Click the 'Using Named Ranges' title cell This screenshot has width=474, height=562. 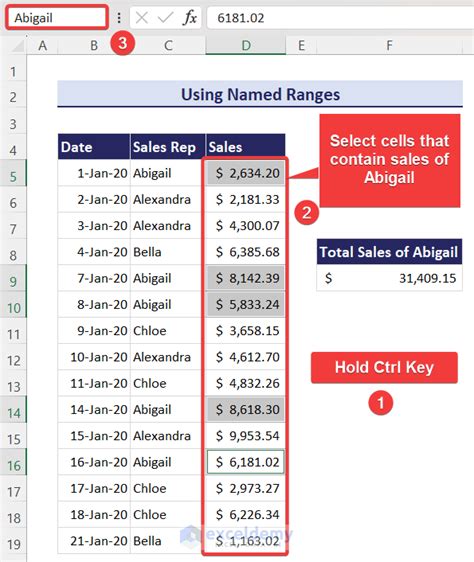[260, 94]
